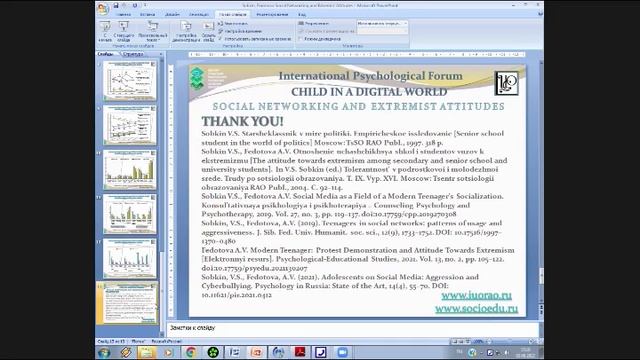The height and width of the screenshot is (360, 640).
Task: Open the round Office button menu
Action: tap(103, 8)
